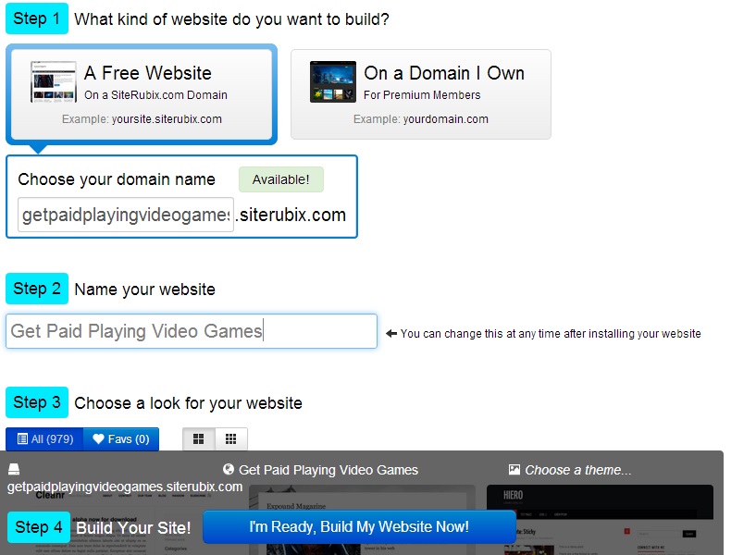Click the .siterubix.com domain suffix text
Screen dimensions: 756x555
click(291, 215)
